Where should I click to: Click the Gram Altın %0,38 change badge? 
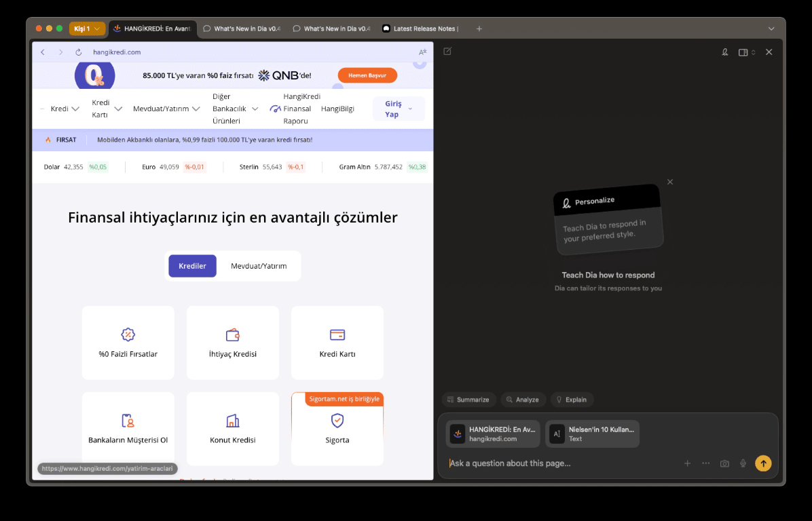pyautogui.click(x=417, y=167)
